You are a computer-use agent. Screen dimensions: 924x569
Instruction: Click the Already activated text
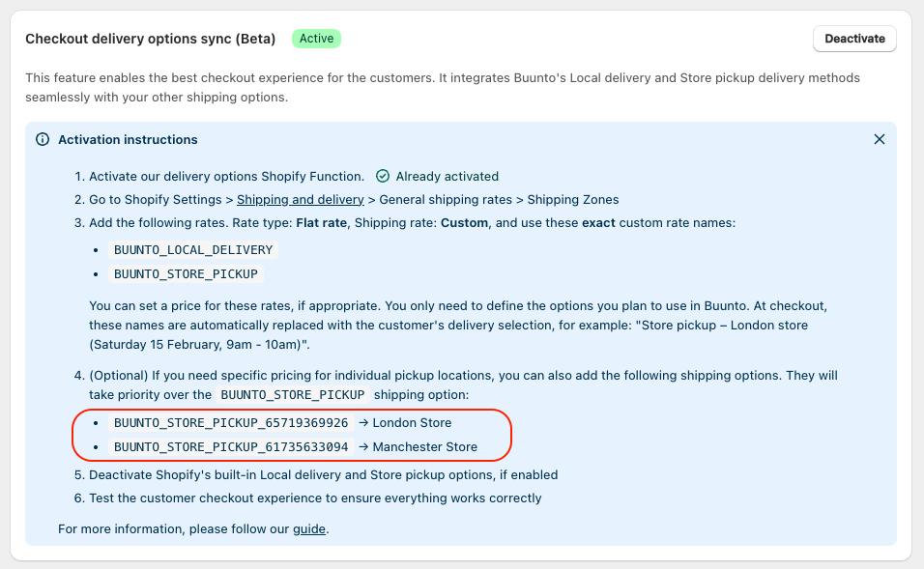point(448,176)
